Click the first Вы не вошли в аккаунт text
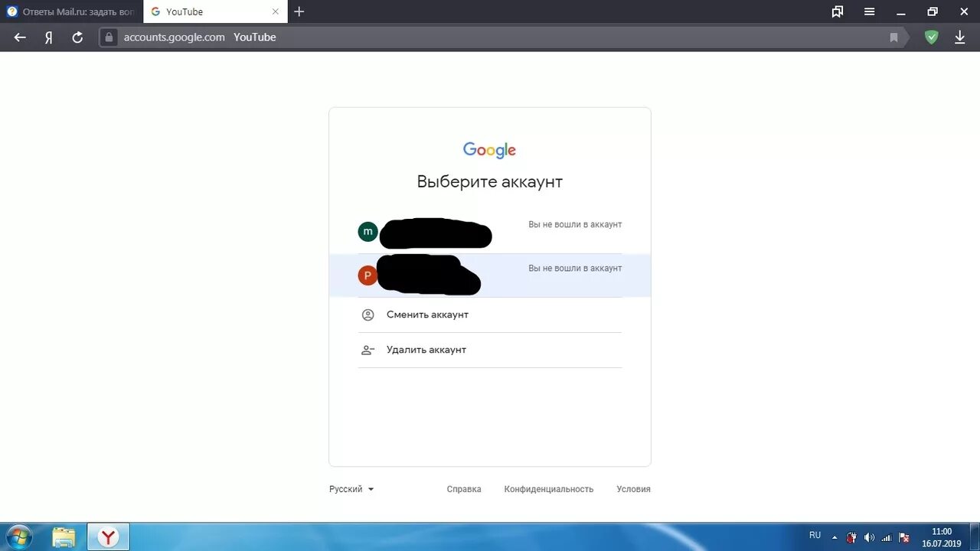Viewport: 980px width, 551px height. tap(575, 224)
